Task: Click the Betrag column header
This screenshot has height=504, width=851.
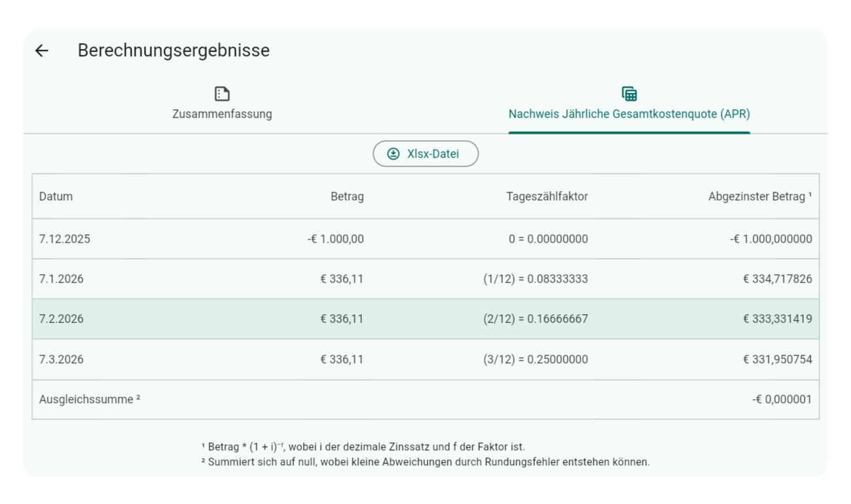Action: (x=347, y=196)
